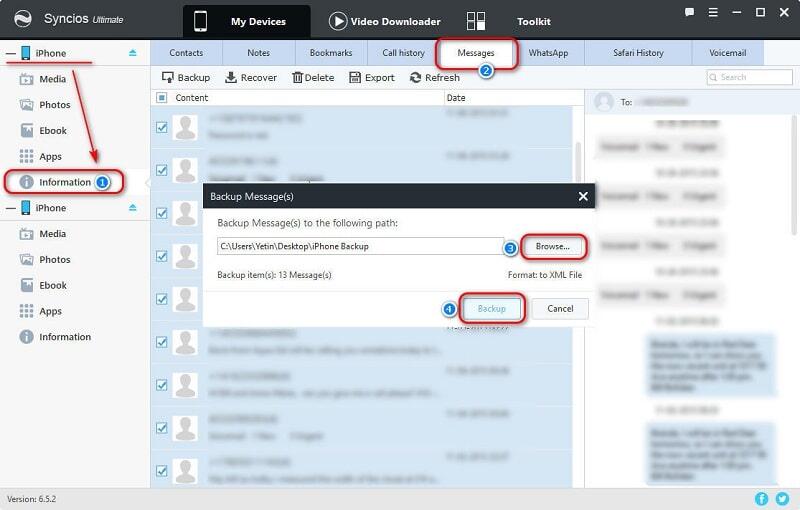
Task: Click Browse to choose backup path
Action: 552,246
